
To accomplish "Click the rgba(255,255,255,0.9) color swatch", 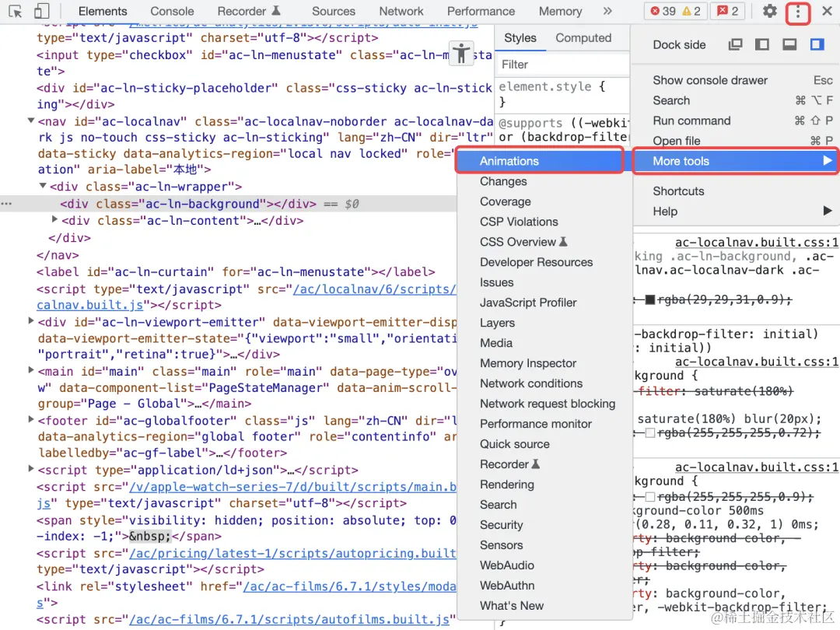I will 649,496.
